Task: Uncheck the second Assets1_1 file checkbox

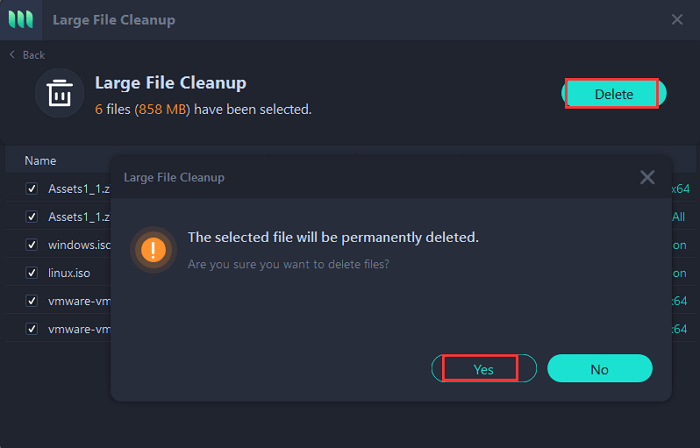Action: 32,216
